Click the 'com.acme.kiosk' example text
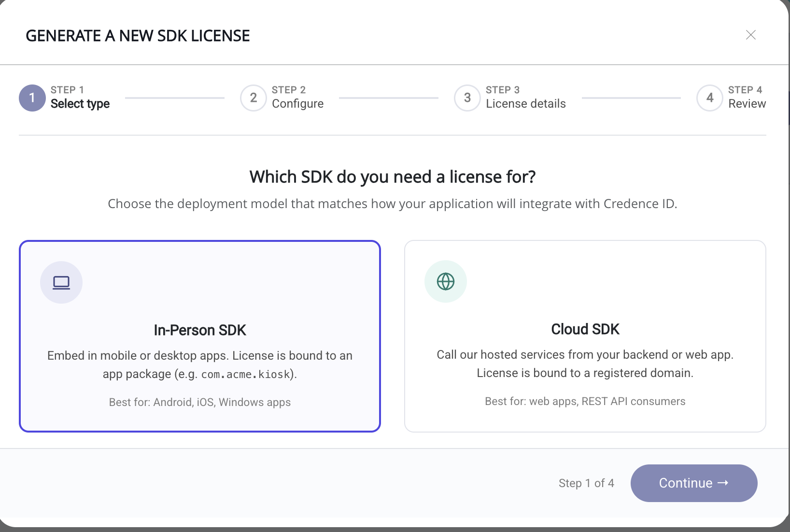 point(245,374)
